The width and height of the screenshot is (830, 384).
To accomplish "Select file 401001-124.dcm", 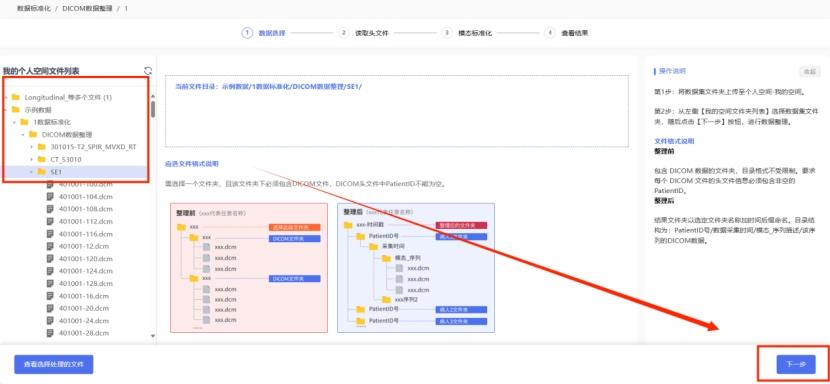I will [x=85, y=271].
